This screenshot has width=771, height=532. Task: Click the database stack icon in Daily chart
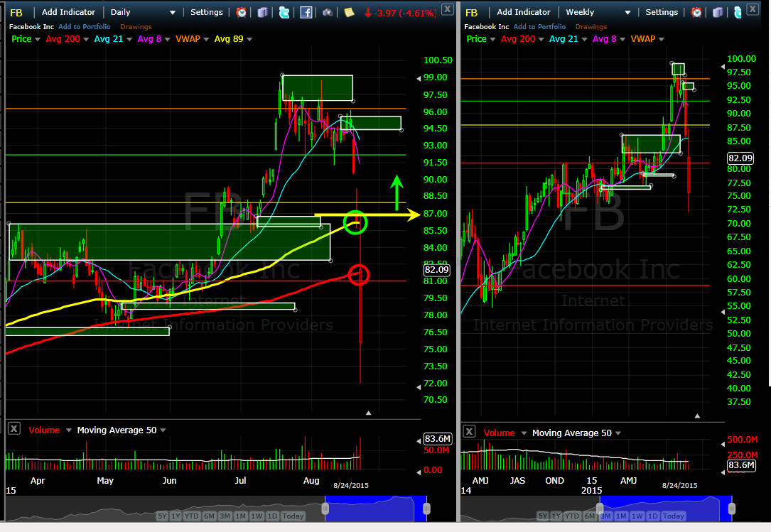[263, 12]
